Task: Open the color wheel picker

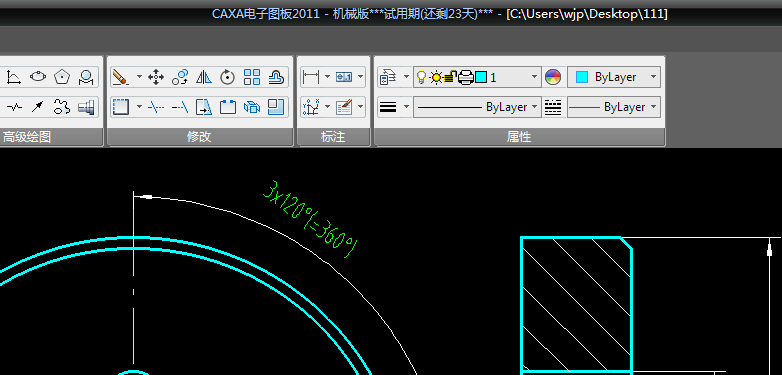Action: tap(553, 77)
